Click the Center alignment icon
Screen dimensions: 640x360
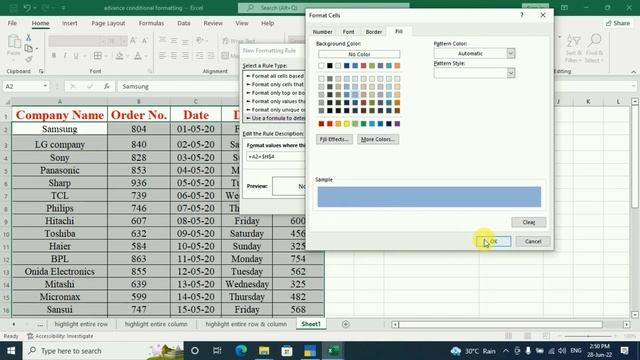point(173,56)
